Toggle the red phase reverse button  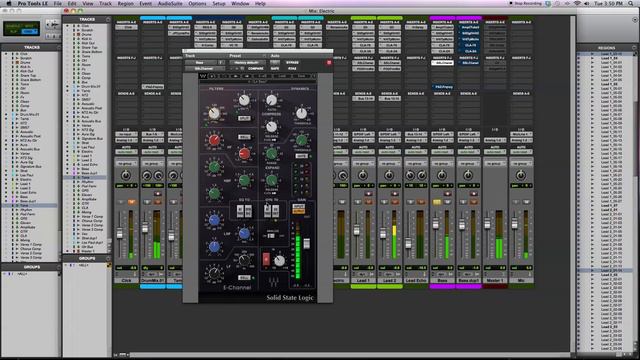(x=266, y=259)
